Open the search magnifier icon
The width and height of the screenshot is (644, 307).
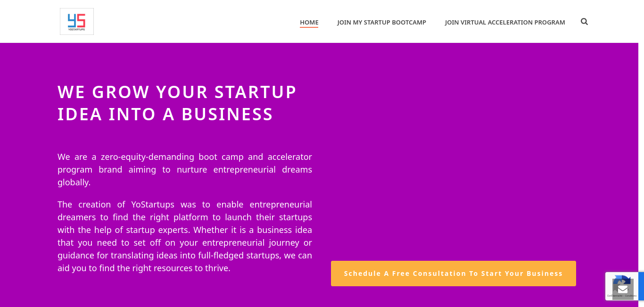coord(584,22)
